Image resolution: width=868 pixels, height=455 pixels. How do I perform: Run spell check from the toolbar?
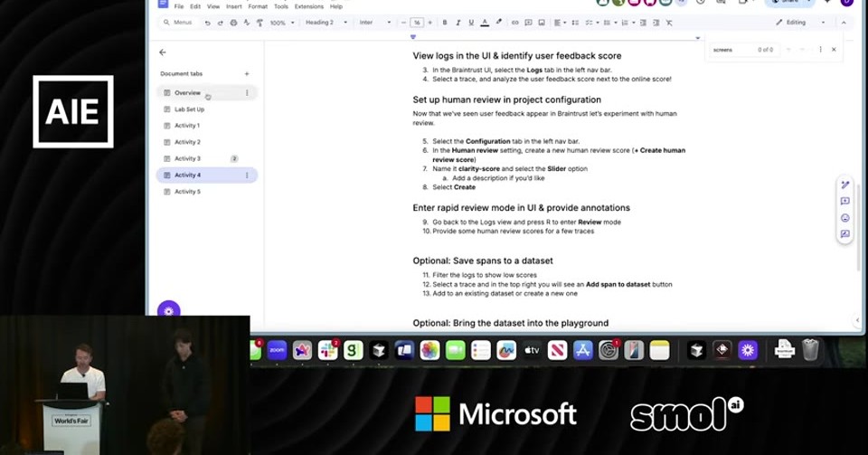[x=246, y=23]
